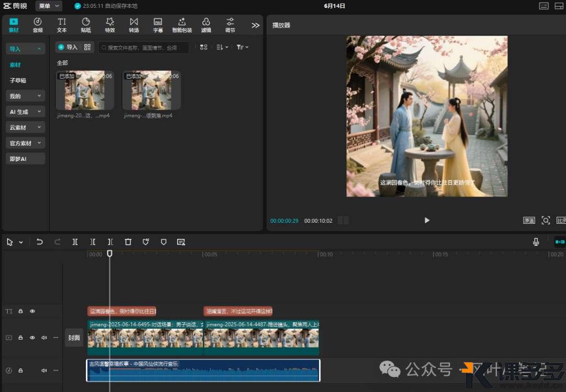Click the media search input field
Image resolution: width=566 pixels, height=392 pixels.
click(x=144, y=47)
